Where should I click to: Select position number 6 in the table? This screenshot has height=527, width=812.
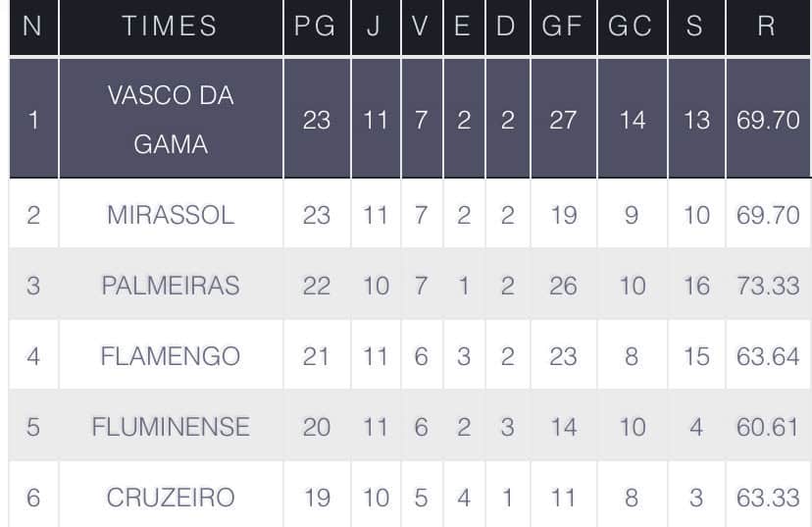click(32, 498)
